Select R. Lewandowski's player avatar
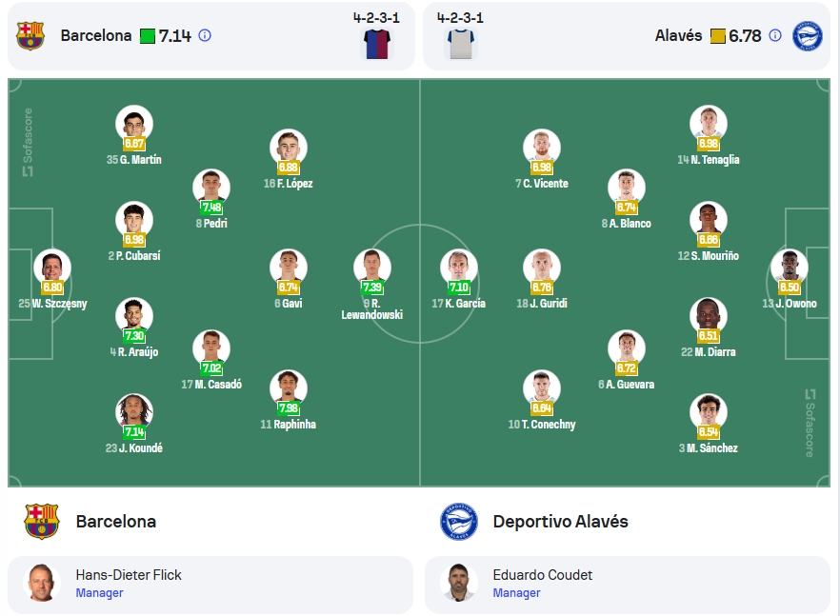The image size is (840, 616). coord(371,267)
